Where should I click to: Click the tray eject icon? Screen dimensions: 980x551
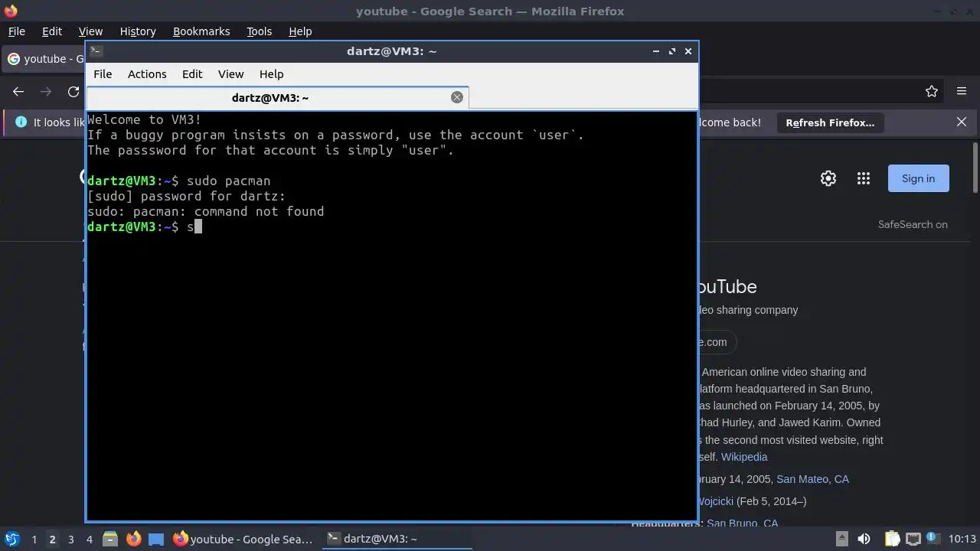841,539
